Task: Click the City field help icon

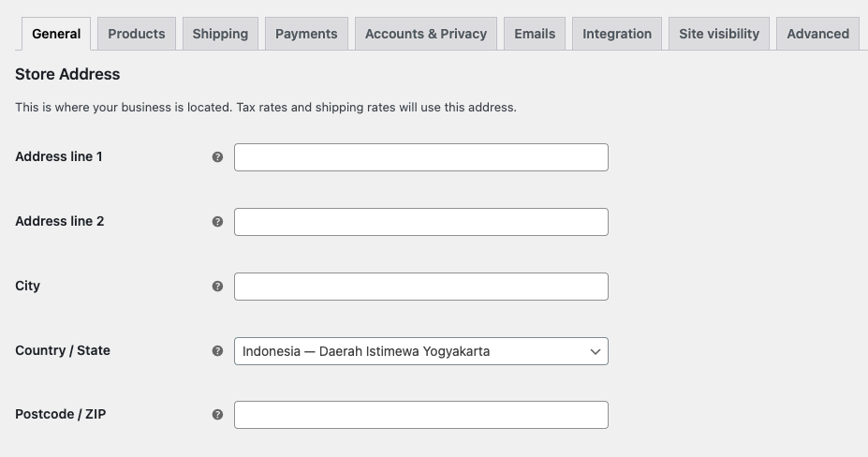Action: point(217,287)
